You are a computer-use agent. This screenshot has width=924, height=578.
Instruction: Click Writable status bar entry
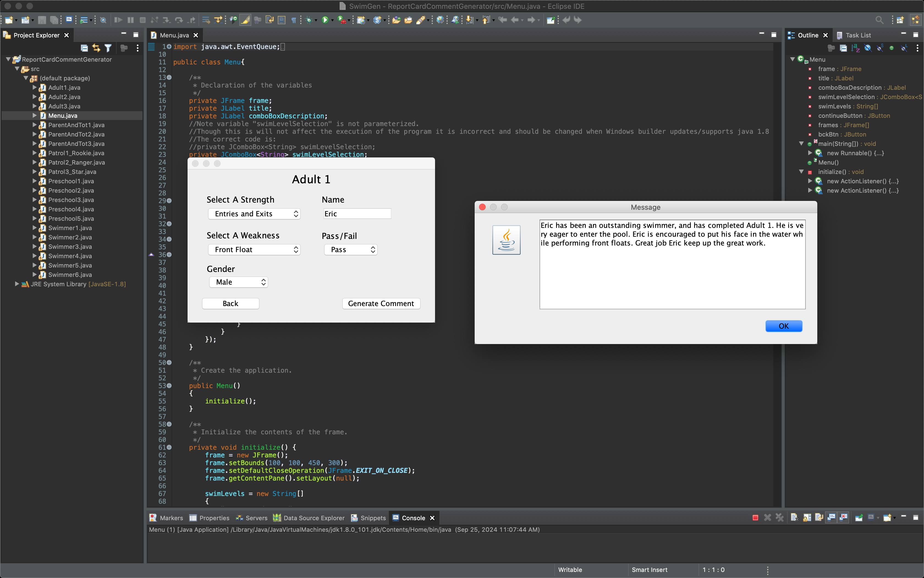tap(570, 569)
